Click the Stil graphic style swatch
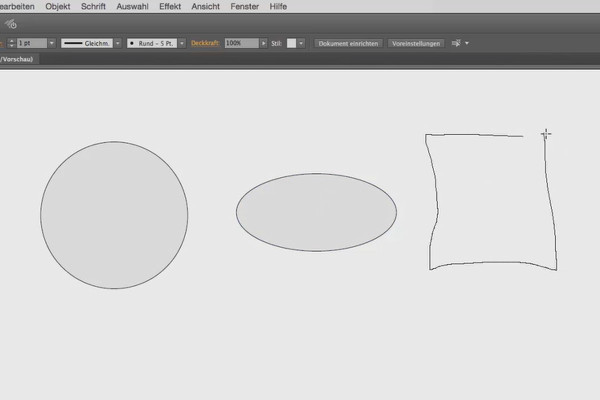 [292, 43]
